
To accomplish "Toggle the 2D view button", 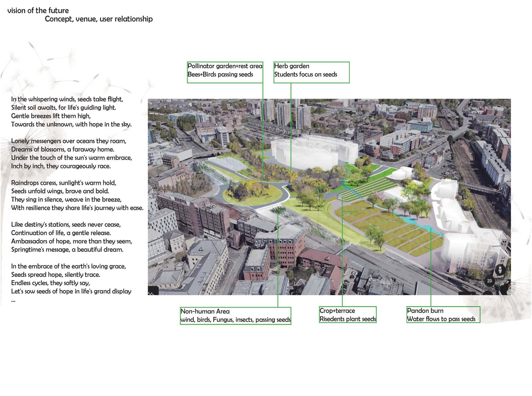I will click(x=489, y=281).
